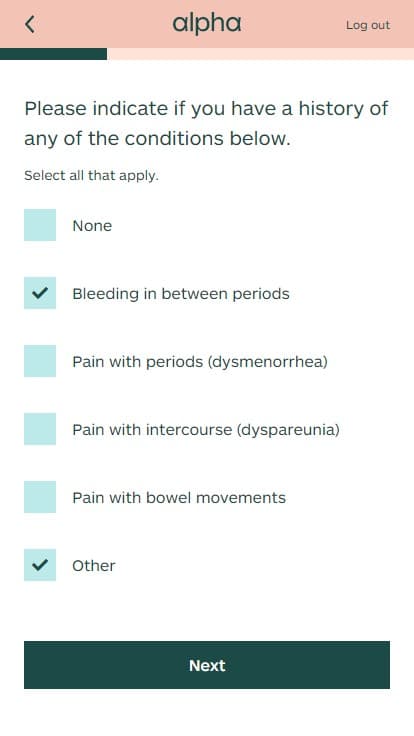Click the light unfilled progress bar portion
Viewport: 414px width, 736px height.
click(261, 54)
